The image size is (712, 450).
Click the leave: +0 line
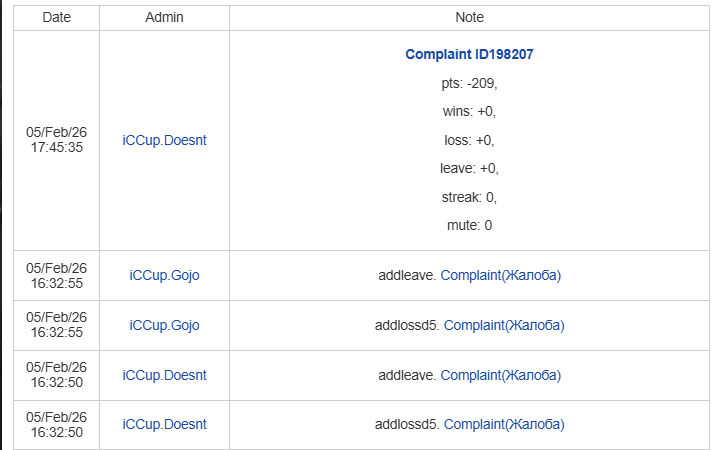coord(469,168)
